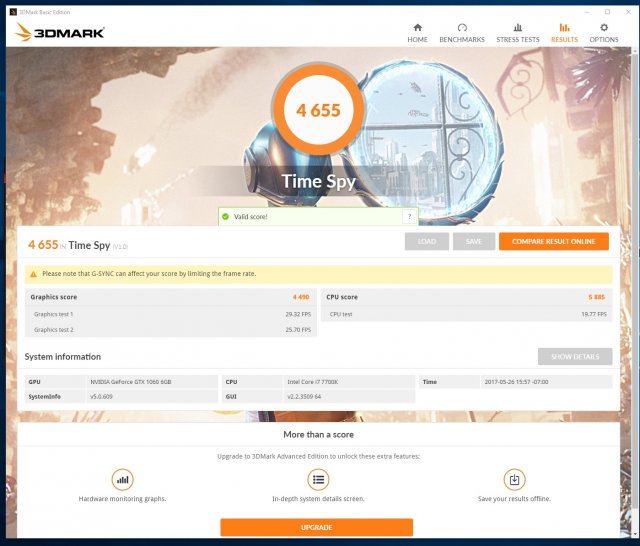Viewport: 640px width, 546px height.
Task: Maximize the 3DMark window
Action: point(607,12)
